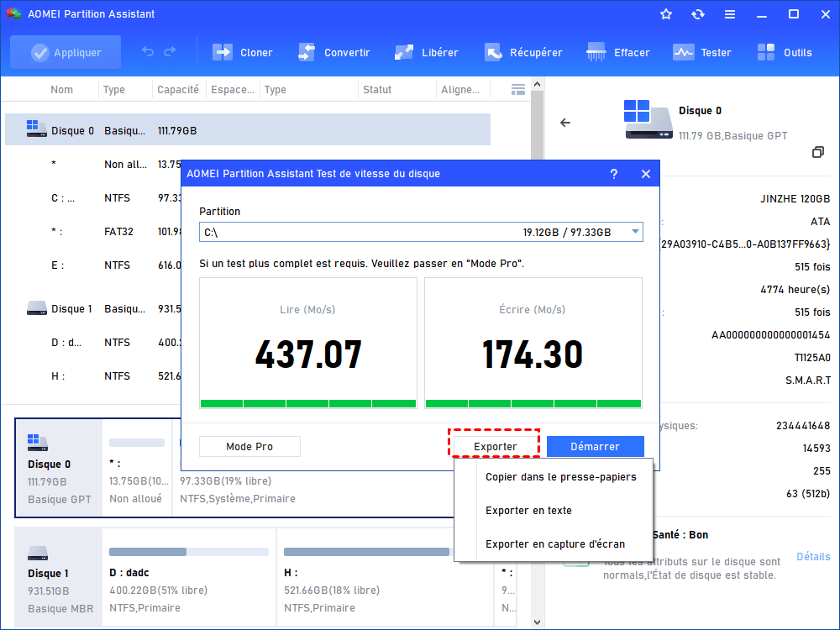Open the Convertir tool
Image resolution: width=840 pixels, height=630 pixels.
(307, 52)
